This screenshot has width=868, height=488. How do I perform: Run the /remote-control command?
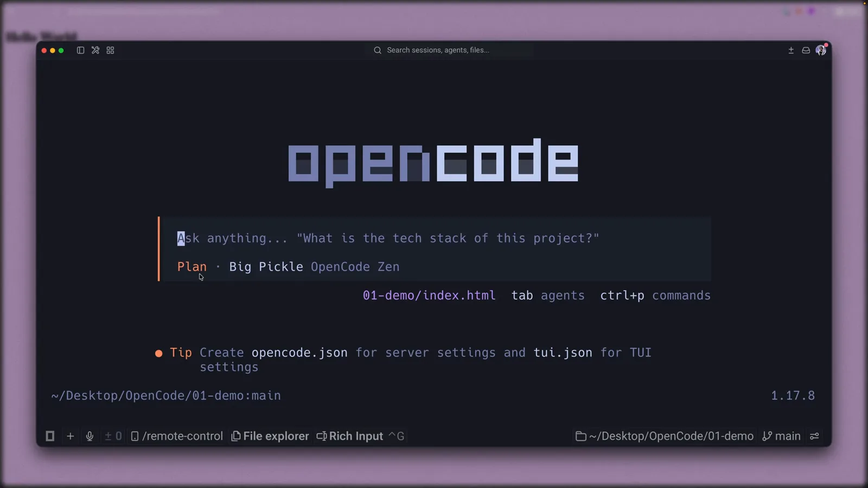click(177, 436)
